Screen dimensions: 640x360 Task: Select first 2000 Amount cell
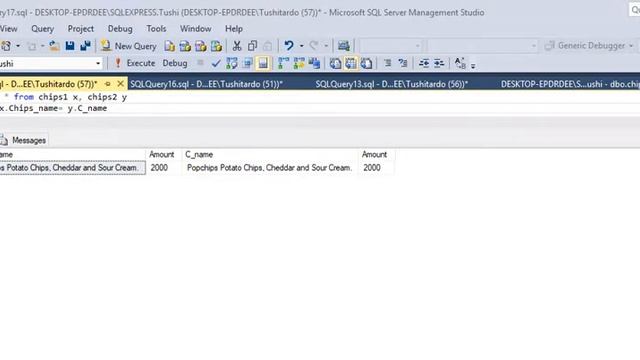click(164, 168)
